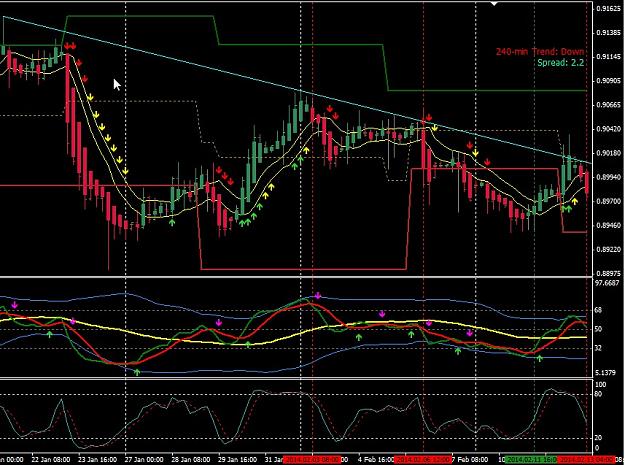Image resolution: width=625 pixels, height=465 pixels.
Task: Click the chart shift triangle marker at top
Action: pyautogui.click(x=494, y=4)
